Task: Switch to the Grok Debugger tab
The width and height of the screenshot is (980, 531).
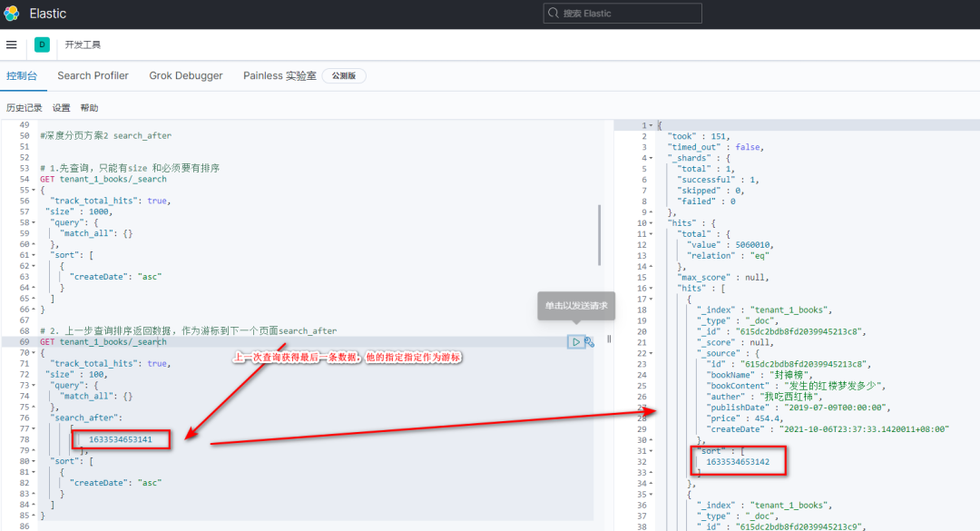Action: (x=186, y=75)
